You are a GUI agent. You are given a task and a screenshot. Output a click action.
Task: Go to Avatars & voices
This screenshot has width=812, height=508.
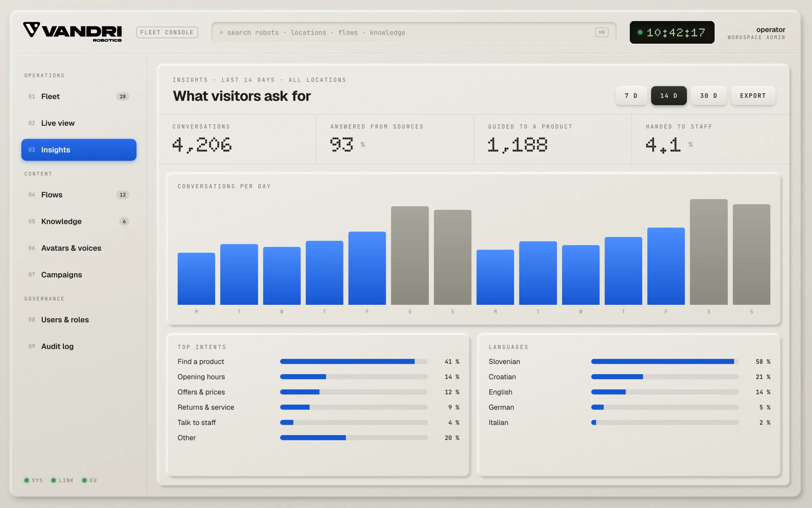tap(79, 248)
